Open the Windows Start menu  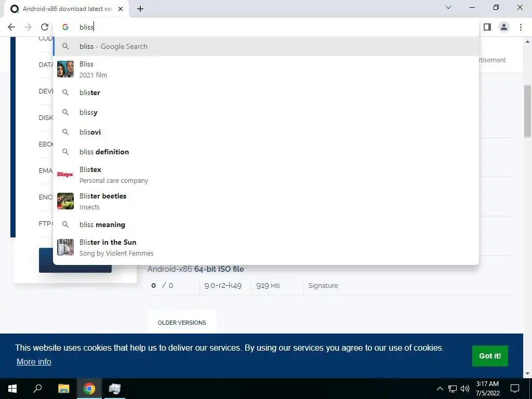pos(12,389)
